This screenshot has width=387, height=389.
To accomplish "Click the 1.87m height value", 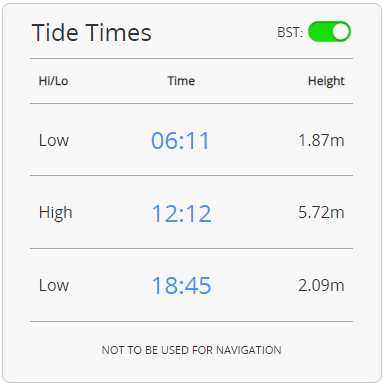I will (x=321, y=140).
